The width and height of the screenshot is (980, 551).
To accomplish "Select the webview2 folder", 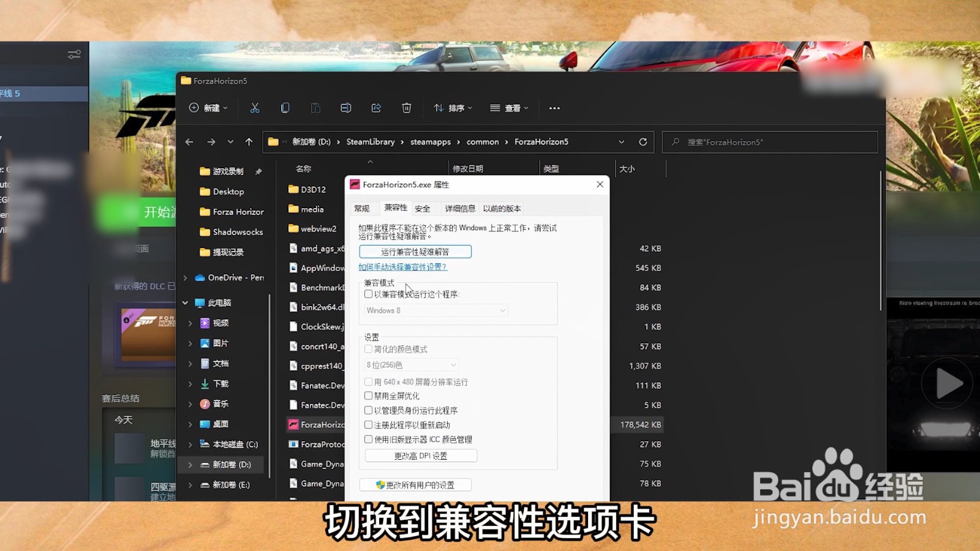I will (312, 228).
